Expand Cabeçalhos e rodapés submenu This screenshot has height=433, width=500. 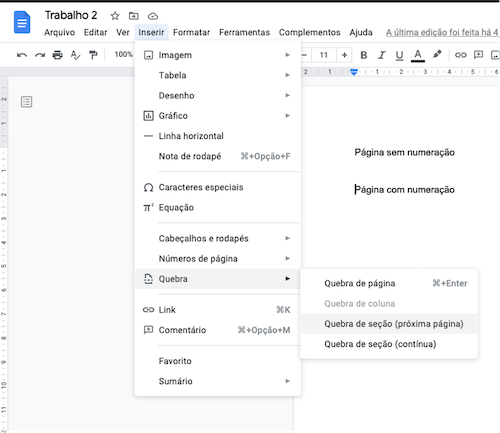(218, 238)
